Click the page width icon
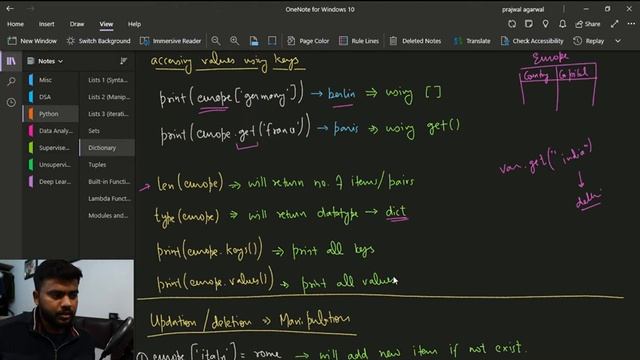The width and height of the screenshot is (640, 360). click(x=254, y=41)
